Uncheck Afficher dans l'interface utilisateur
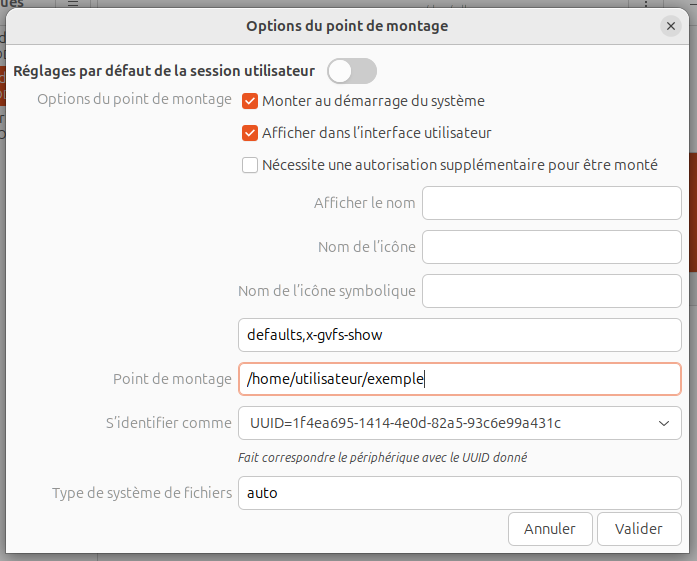Screen dimensions: 697x561 click(x=250, y=132)
